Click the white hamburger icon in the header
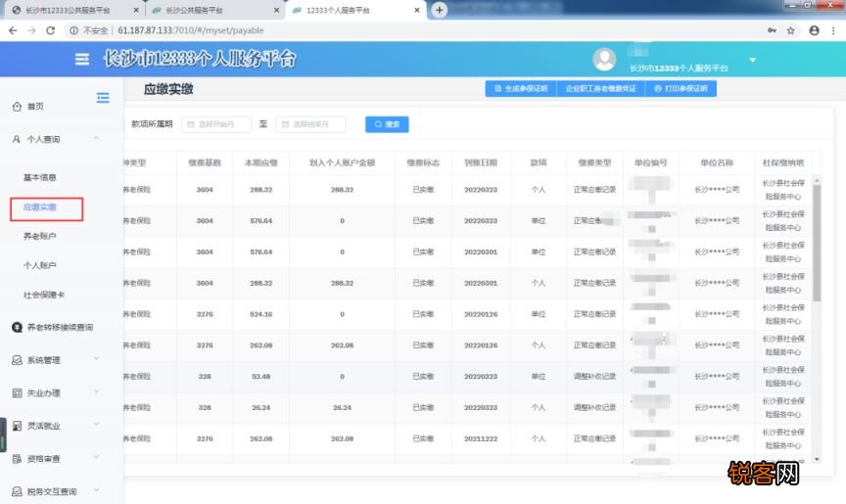This screenshot has height=504, width=846. click(82, 59)
